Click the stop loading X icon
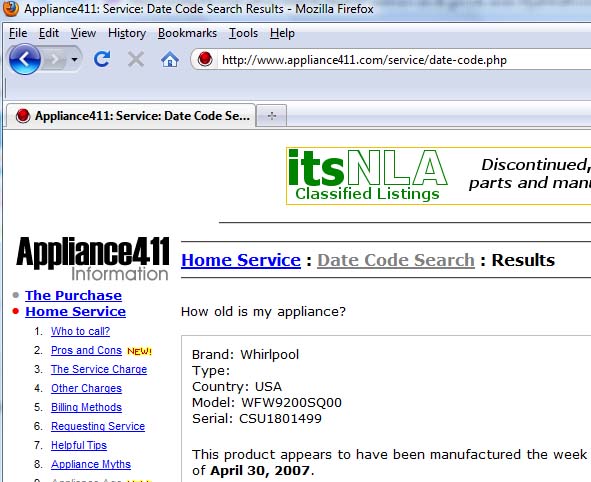 [x=136, y=60]
